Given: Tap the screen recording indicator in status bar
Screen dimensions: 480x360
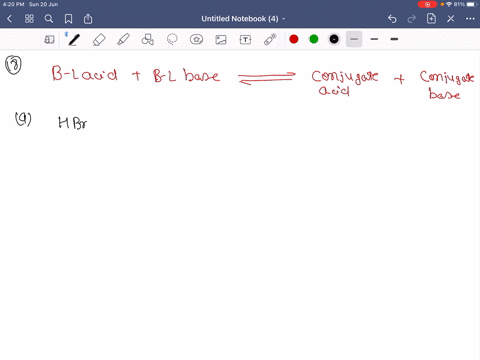Looking at the screenshot, I should 427,4.
